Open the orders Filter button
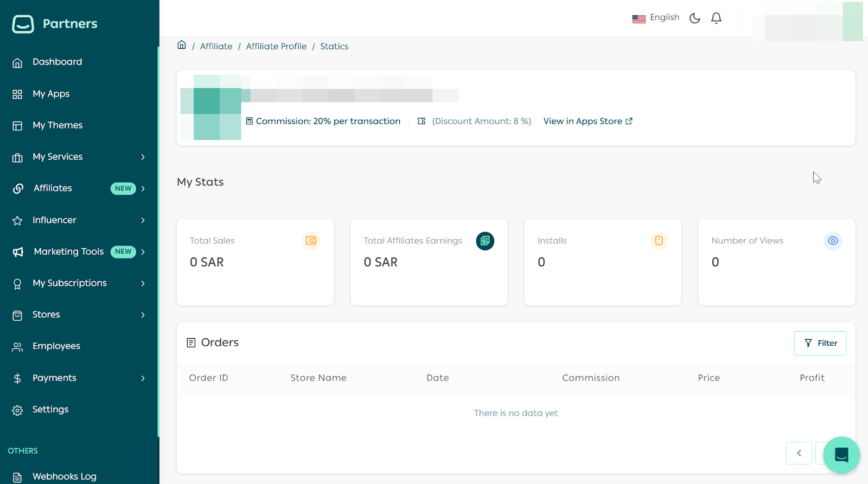The width and height of the screenshot is (868, 484). 820,343
